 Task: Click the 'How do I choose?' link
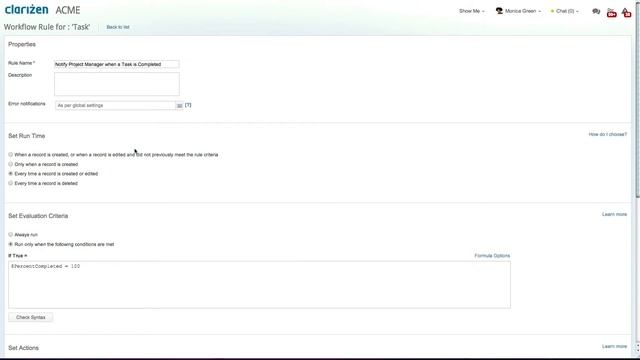607,134
